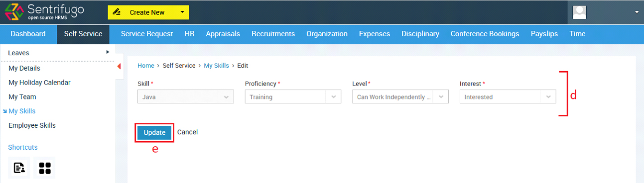This screenshot has width=644, height=183.
Task: Click the Sentrifugo logo icon
Action: tap(14, 12)
